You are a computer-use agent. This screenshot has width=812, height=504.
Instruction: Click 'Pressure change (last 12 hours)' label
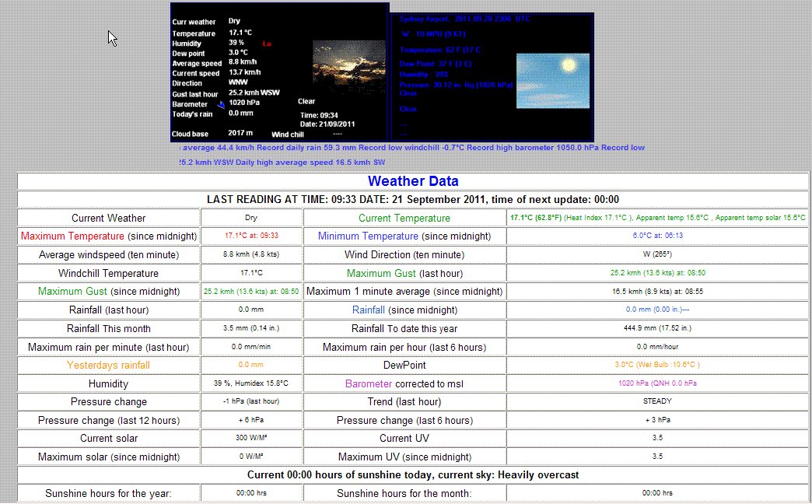point(109,421)
